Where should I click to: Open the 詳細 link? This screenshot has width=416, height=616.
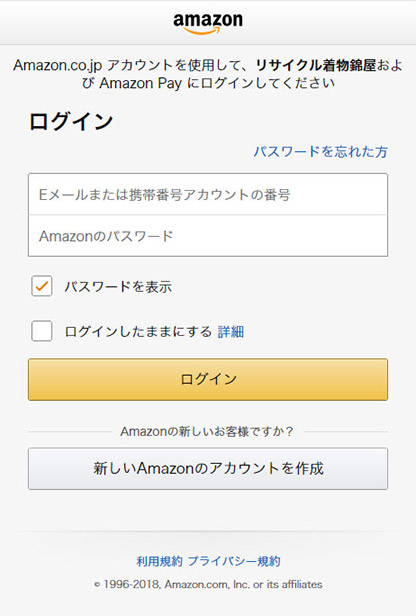click(231, 332)
